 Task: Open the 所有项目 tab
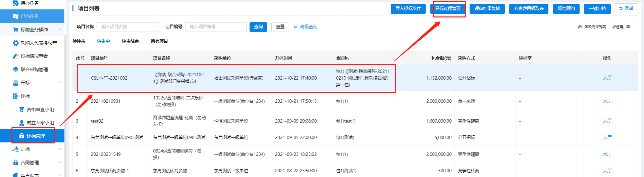[159, 41]
